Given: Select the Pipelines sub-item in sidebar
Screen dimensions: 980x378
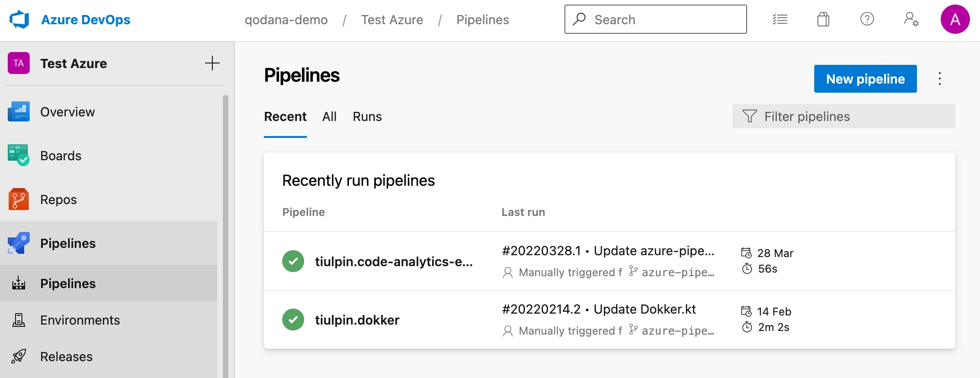Looking at the screenshot, I should [109, 283].
